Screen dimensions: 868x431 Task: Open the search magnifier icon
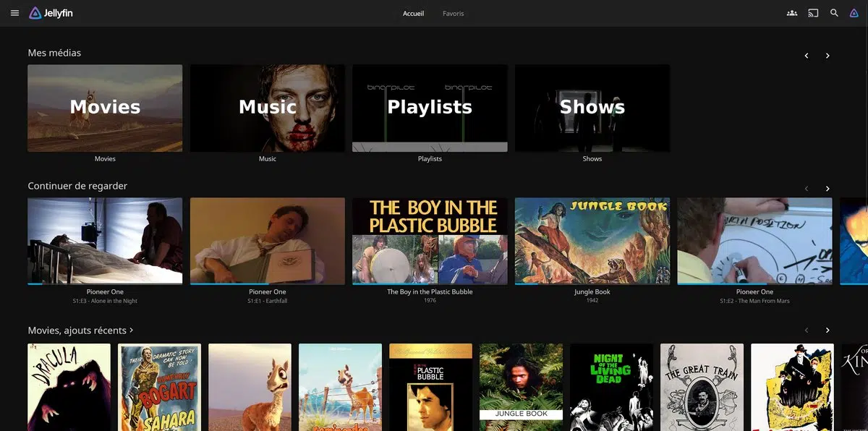click(834, 13)
